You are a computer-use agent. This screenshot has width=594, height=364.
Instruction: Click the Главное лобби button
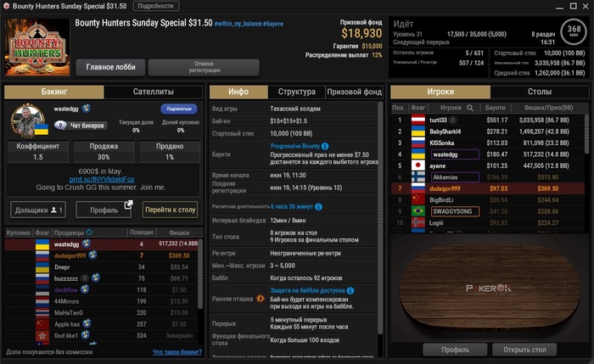click(x=110, y=67)
